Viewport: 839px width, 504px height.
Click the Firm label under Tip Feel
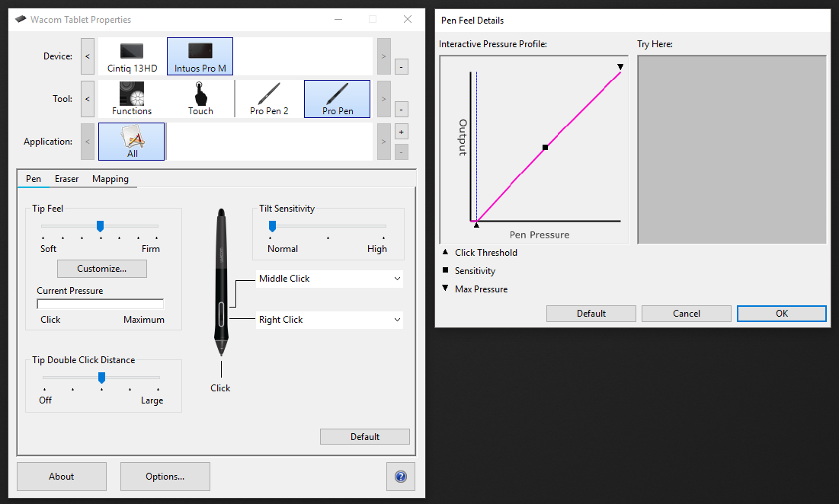pos(150,248)
